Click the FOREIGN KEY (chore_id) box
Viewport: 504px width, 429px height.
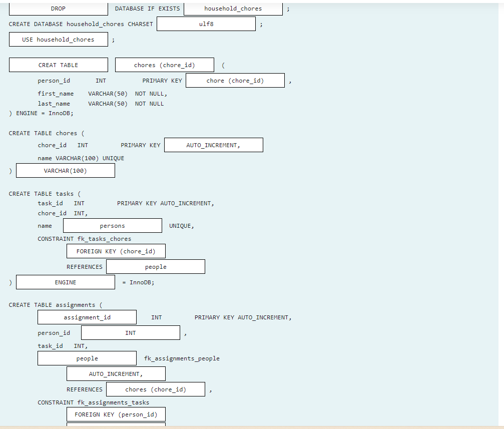116,251
